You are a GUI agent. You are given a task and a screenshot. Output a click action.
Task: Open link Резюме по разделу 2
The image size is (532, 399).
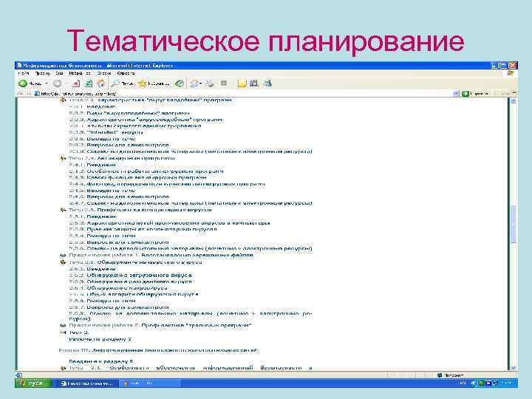pos(100,339)
